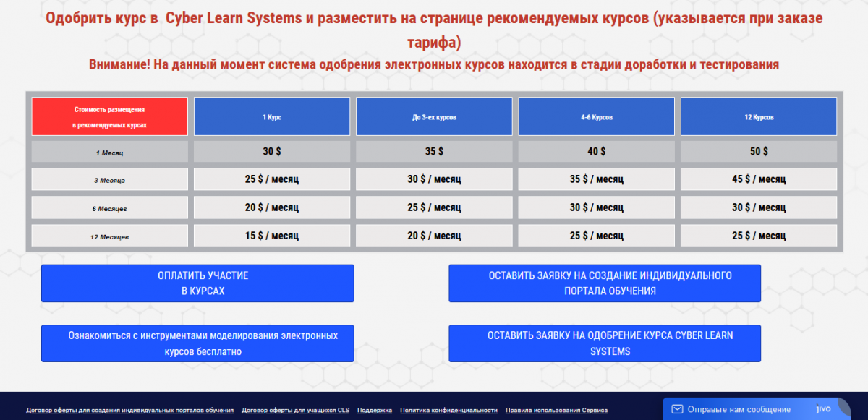Open the Политика конфиденциальности link
The width and height of the screenshot is (868, 420).
448,410
